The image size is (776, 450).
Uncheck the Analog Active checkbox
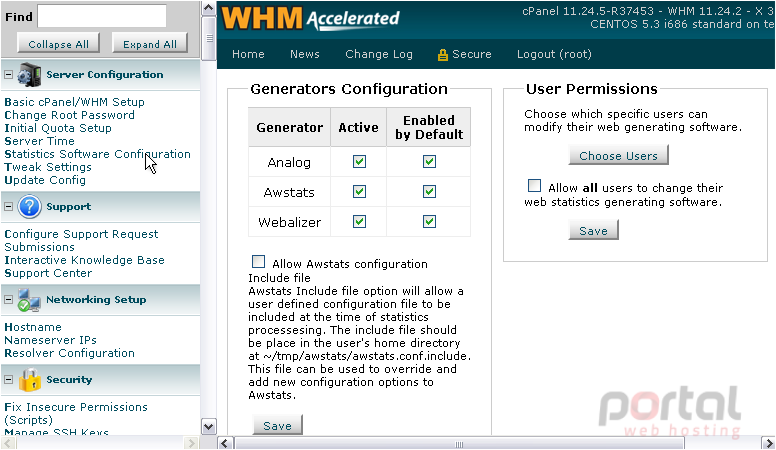point(359,162)
